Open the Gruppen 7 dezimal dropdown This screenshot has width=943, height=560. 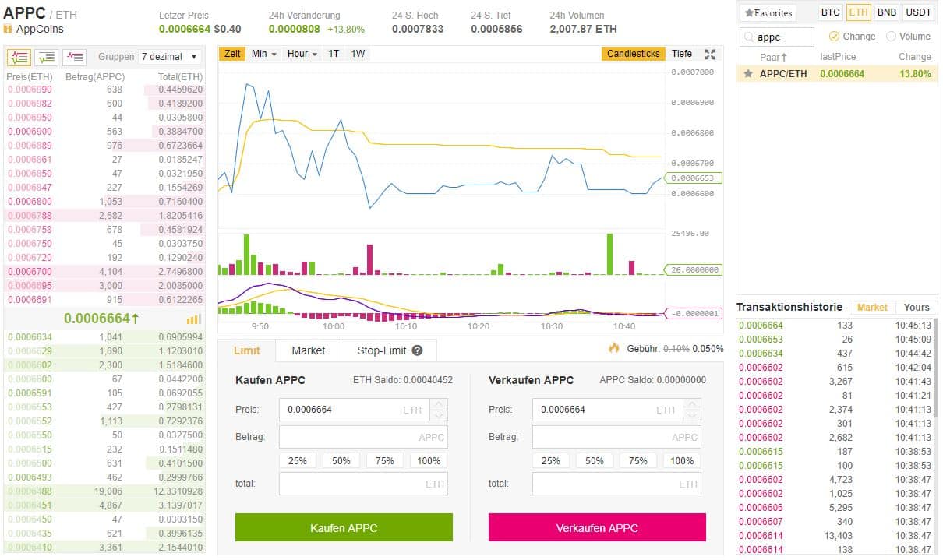tap(169, 57)
